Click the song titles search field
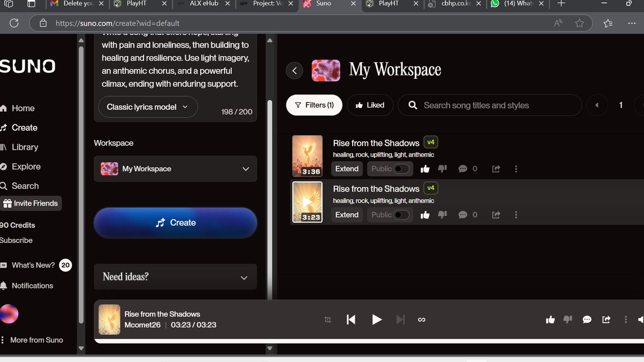Image resolution: width=644 pixels, height=362 pixels. [489, 105]
